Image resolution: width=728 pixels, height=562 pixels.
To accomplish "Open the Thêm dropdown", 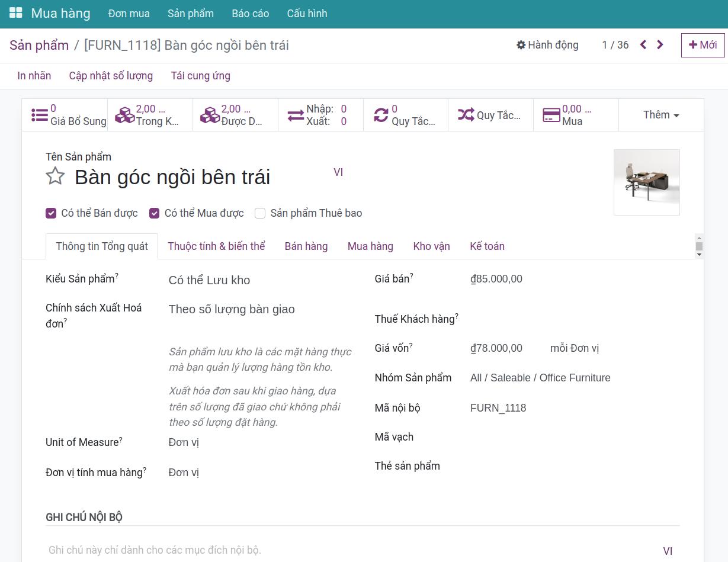I will (660, 115).
